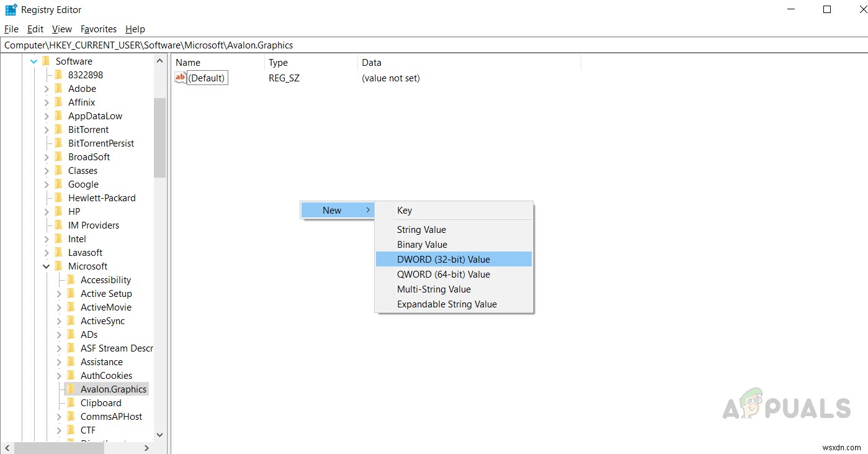Click the Lavasoft folder icon
This screenshot has width=868, height=454.
[58, 252]
